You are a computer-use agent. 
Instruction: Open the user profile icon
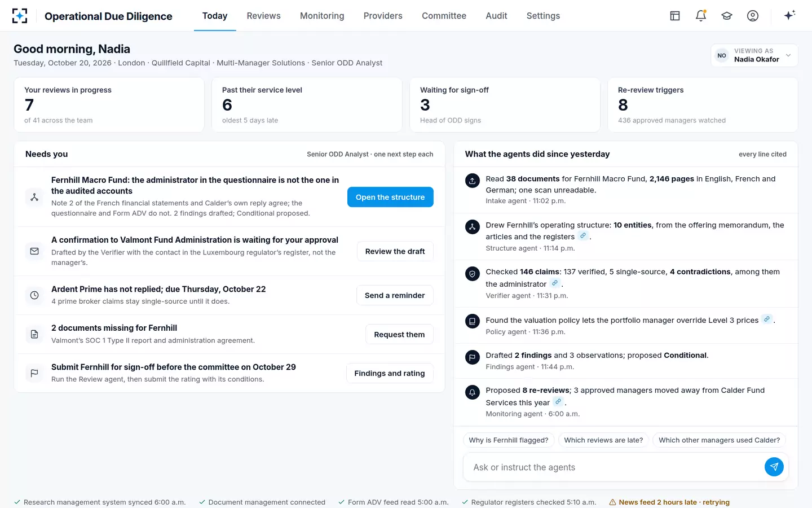point(753,16)
